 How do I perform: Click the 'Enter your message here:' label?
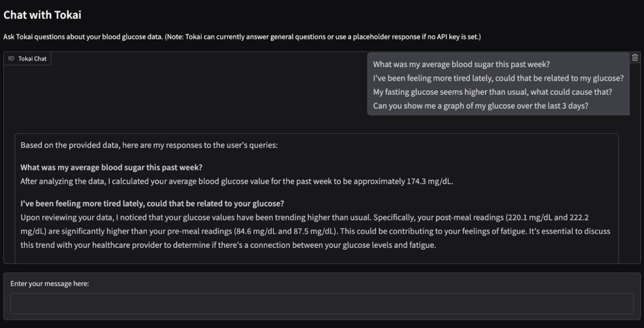[50, 284]
